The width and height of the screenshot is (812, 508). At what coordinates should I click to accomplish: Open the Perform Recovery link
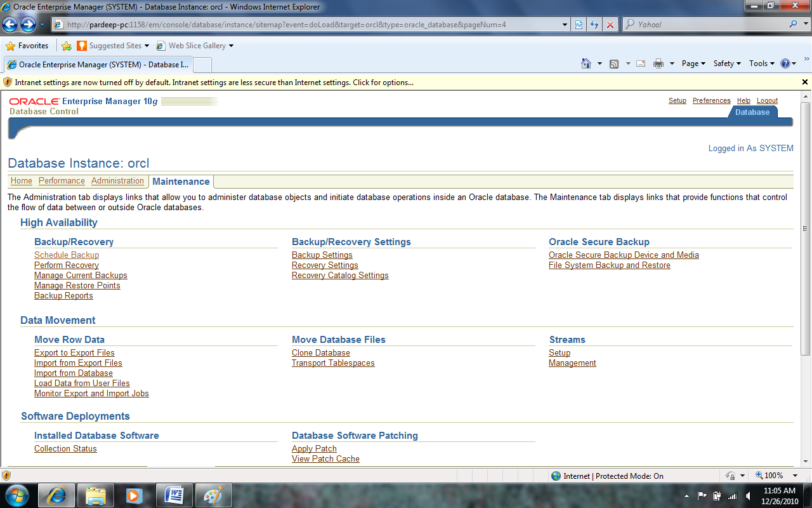[x=67, y=265]
